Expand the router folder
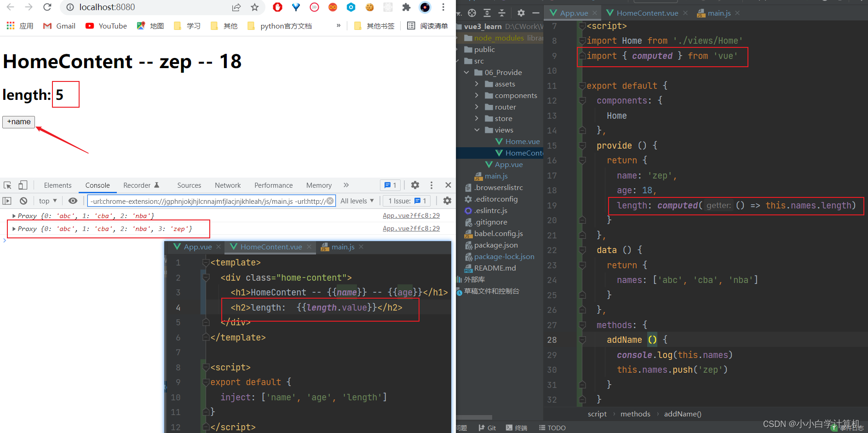Image resolution: width=868 pixels, height=433 pixels. tap(477, 107)
